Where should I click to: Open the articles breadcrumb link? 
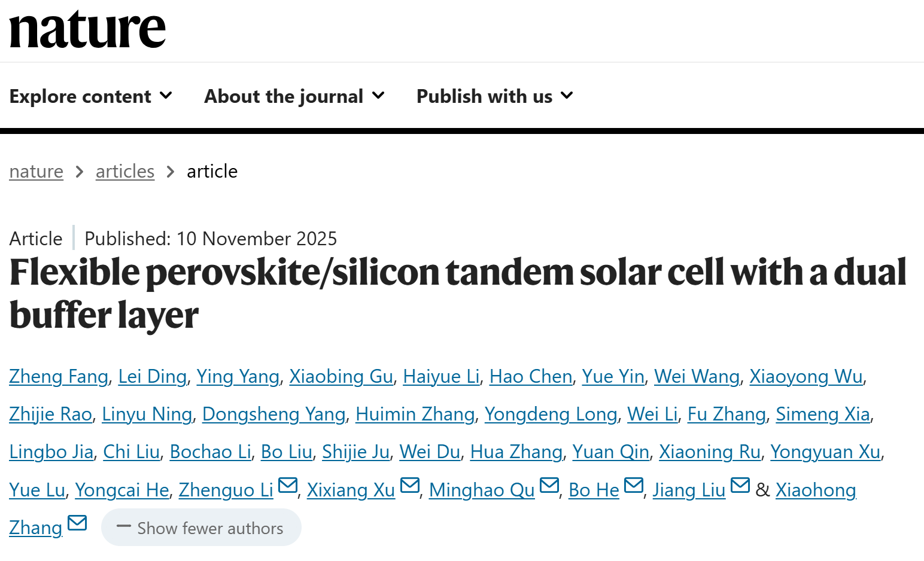click(125, 172)
